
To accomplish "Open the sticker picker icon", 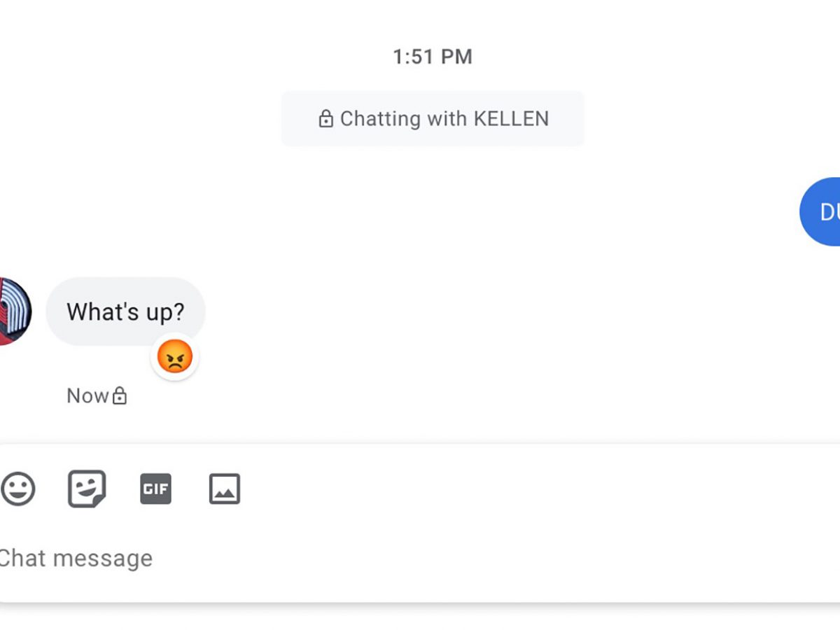I will point(87,489).
